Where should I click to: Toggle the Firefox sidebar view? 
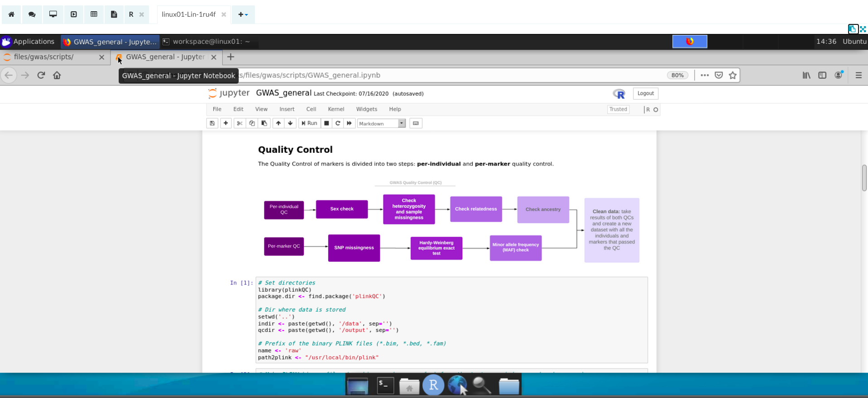(x=822, y=75)
